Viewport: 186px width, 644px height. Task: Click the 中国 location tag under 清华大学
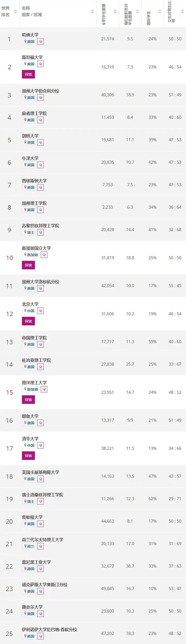29,445
